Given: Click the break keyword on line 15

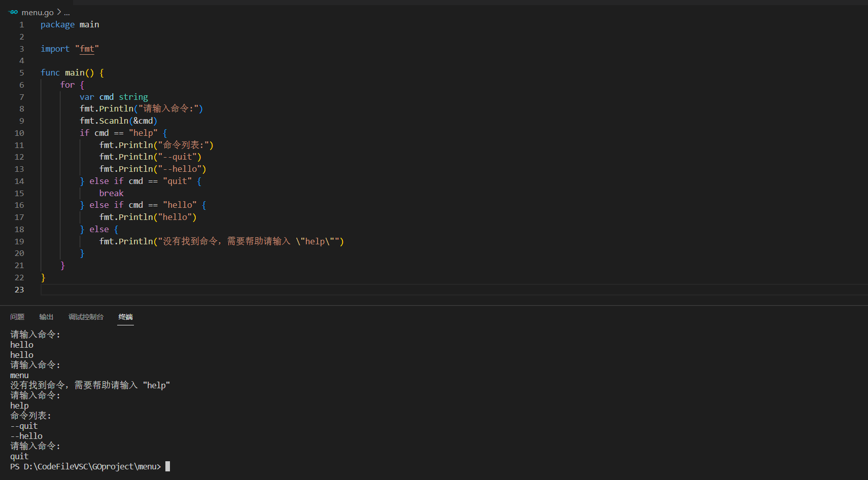Looking at the screenshot, I should tap(111, 193).
